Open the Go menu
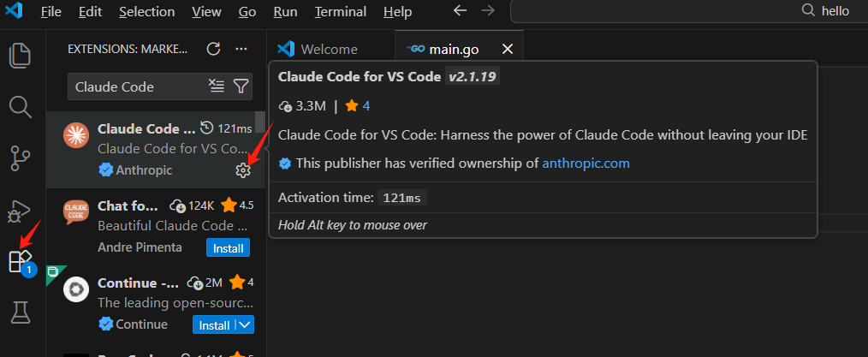 (247, 12)
